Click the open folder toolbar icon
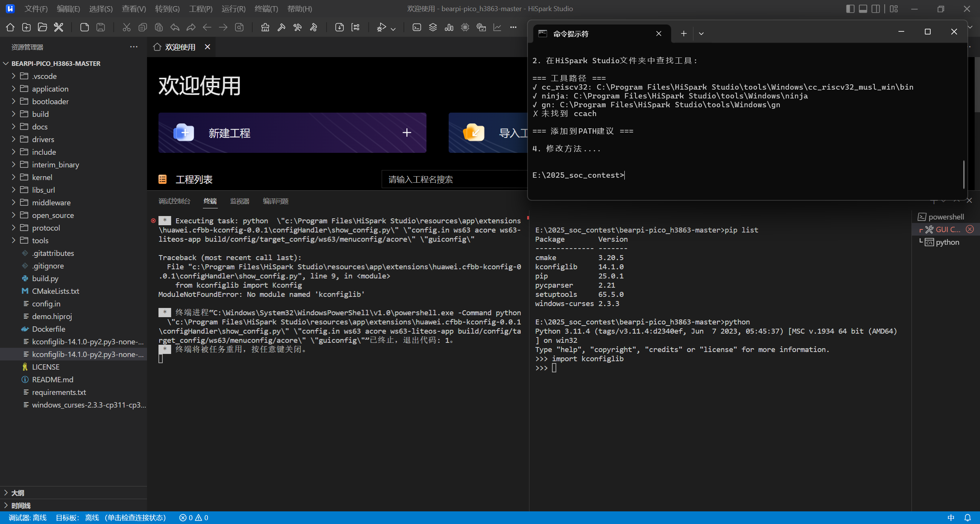Viewport: 980px width, 524px height. click(x=42, y=27)
